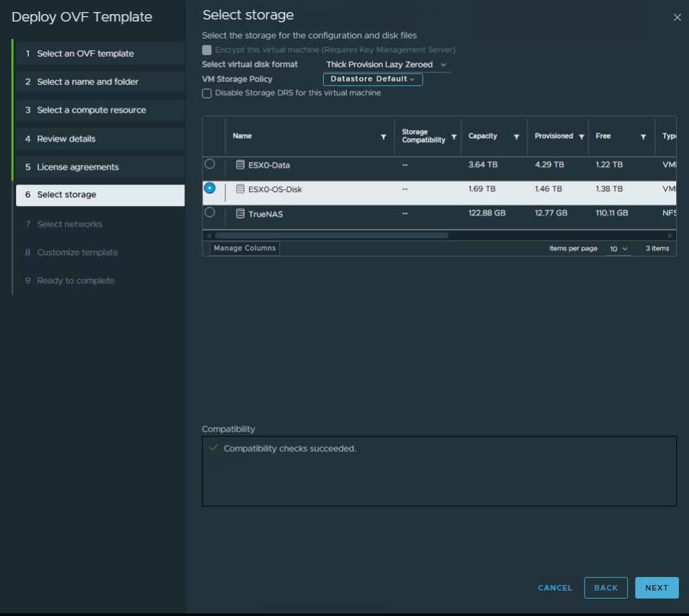Open the Free column filter icon

tap(643, 137)
